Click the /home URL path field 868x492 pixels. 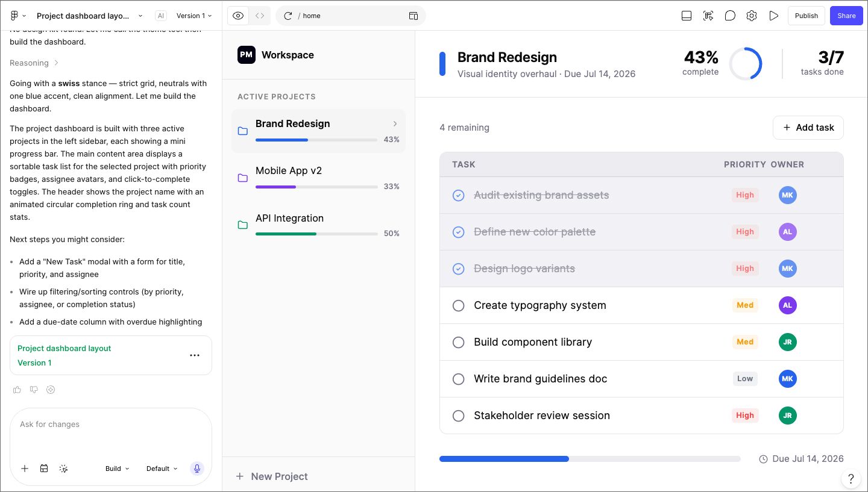(351, 16)
